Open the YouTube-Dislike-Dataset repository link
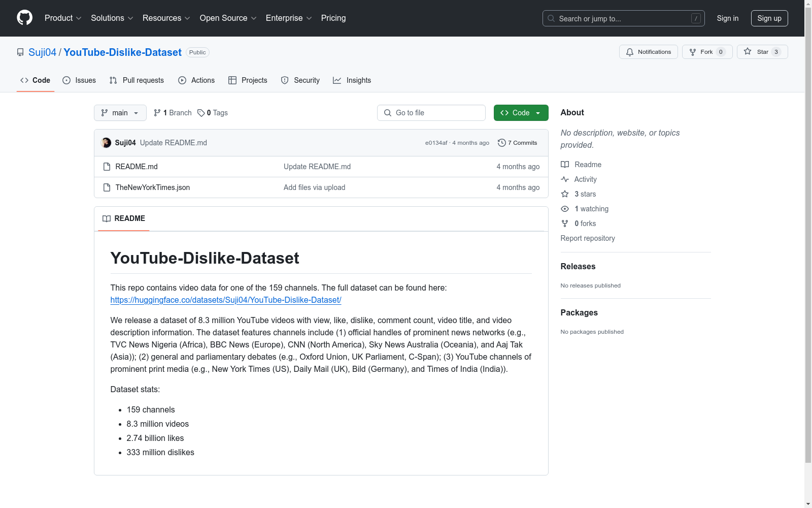The image size is (812, 508). pyautogui.click(x=122, y=52)
